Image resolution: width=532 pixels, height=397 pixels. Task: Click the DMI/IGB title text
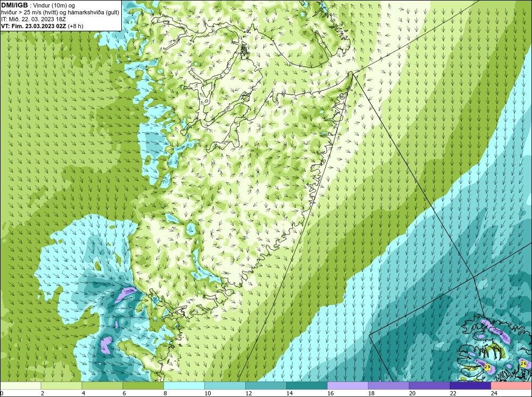pyautogui.click(x=14, y=5)
